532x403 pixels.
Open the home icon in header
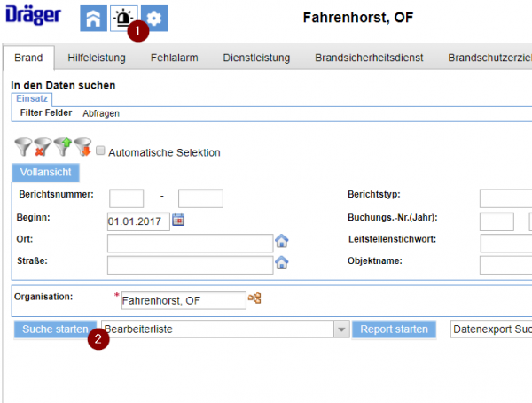click(93, 19)
